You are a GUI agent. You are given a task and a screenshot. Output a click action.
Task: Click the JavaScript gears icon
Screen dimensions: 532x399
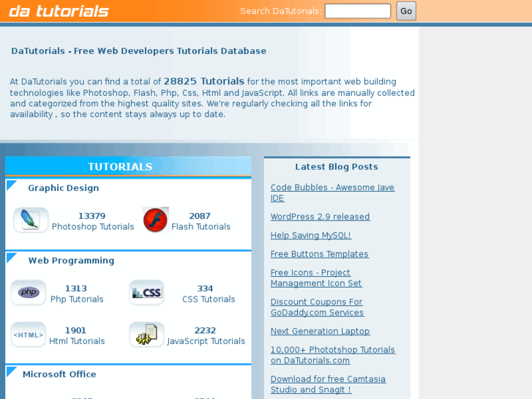pos(146,335)
